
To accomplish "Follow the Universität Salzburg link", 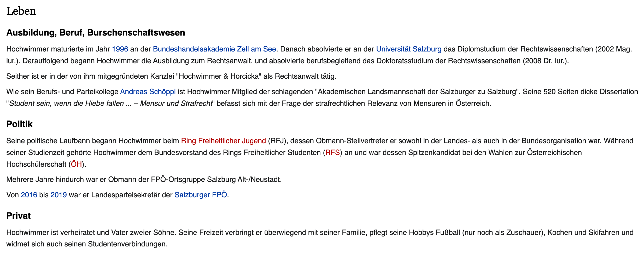I will [x=409, y=49].
